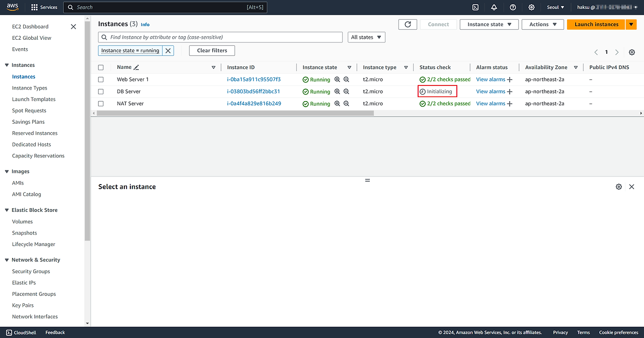Open the All states filter dropdown

point(366,37)
